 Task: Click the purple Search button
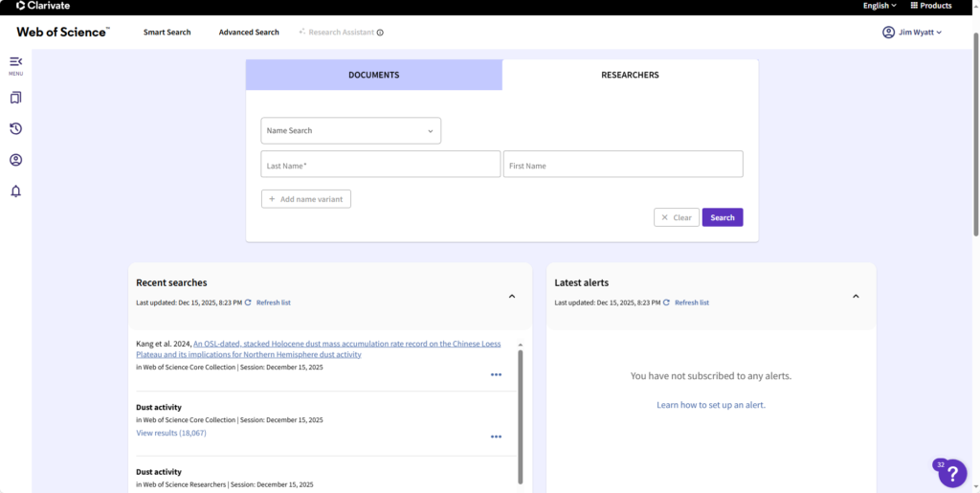(723, 217)
